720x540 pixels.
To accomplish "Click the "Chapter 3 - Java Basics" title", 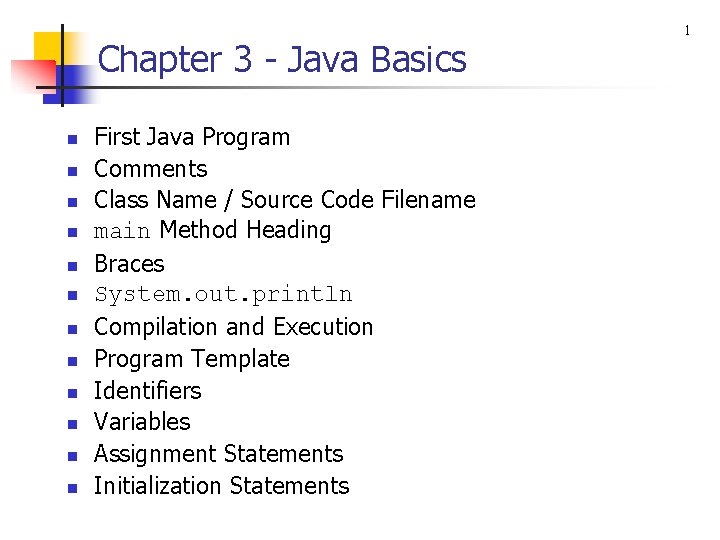I will point(282,60).
